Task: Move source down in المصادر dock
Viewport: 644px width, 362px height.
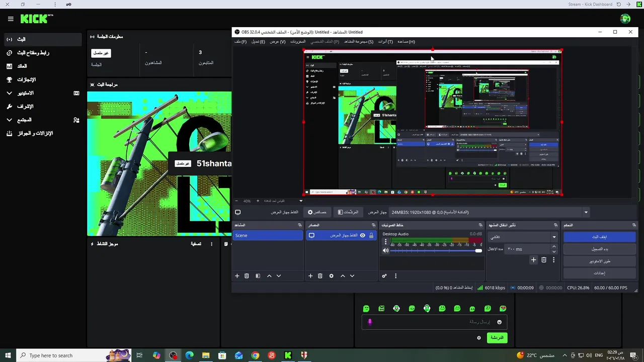Action: (352, 276)
